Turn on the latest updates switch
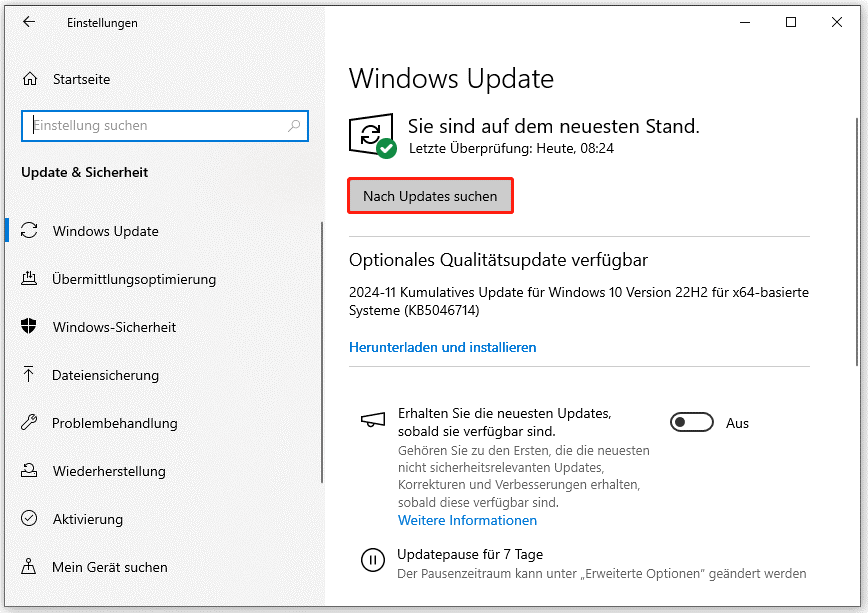Image resolution: width=868 pixels, height=613 pixels. pos(691,423)
